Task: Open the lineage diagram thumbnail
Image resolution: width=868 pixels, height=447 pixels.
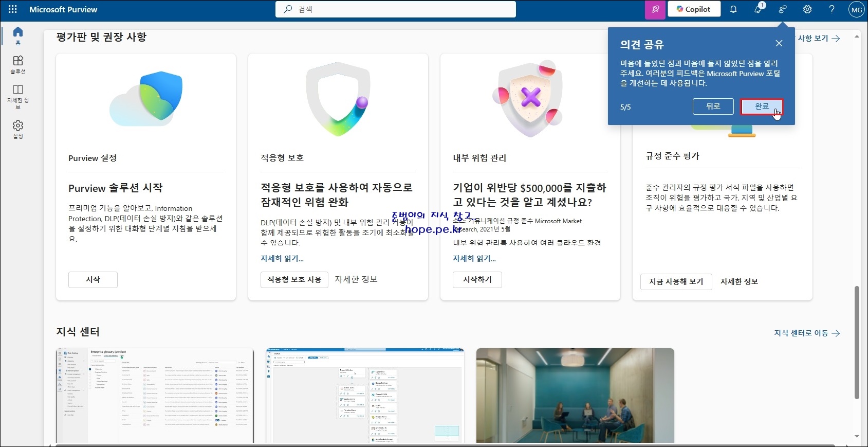Action: click(x=365, y=395)
